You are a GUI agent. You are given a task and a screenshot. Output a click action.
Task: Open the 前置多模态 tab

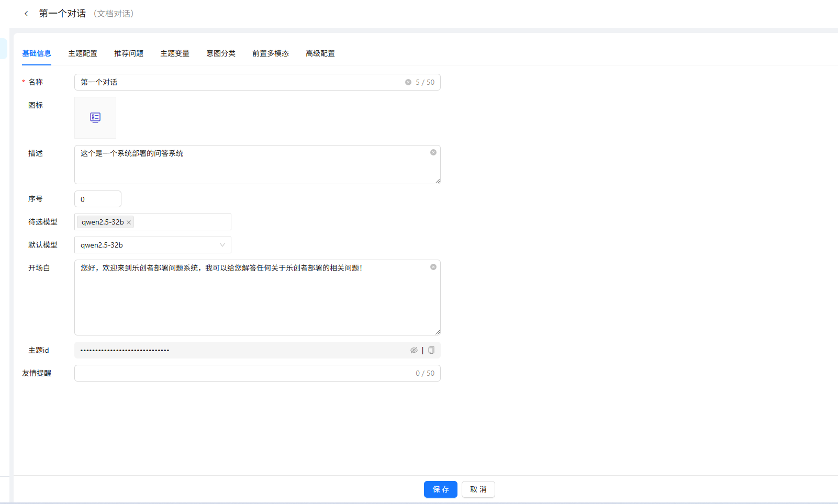(271, 53)
